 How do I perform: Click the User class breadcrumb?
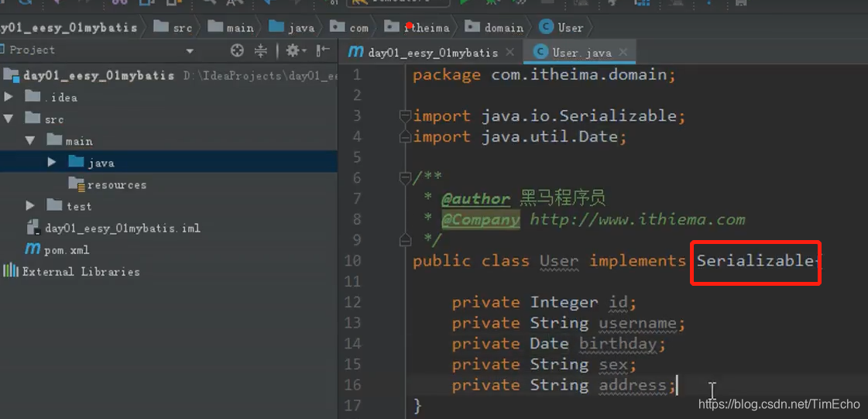[561, 27]
